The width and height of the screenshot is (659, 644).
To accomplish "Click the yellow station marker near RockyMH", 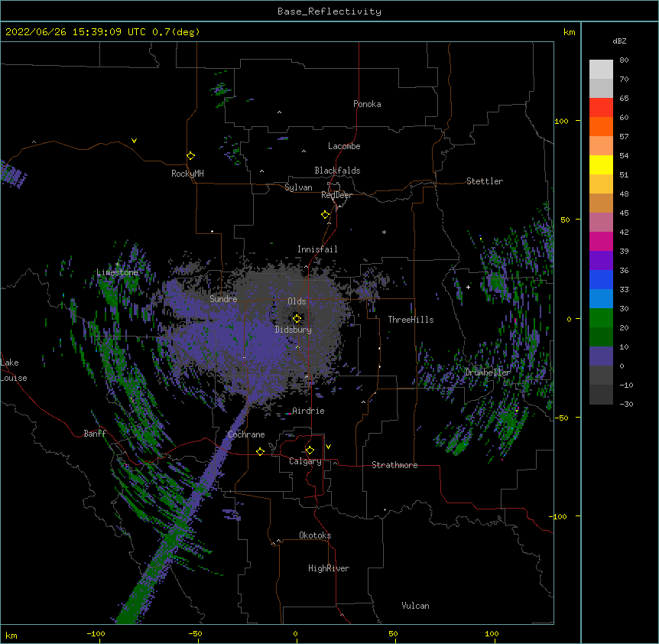I will point(190,156).
